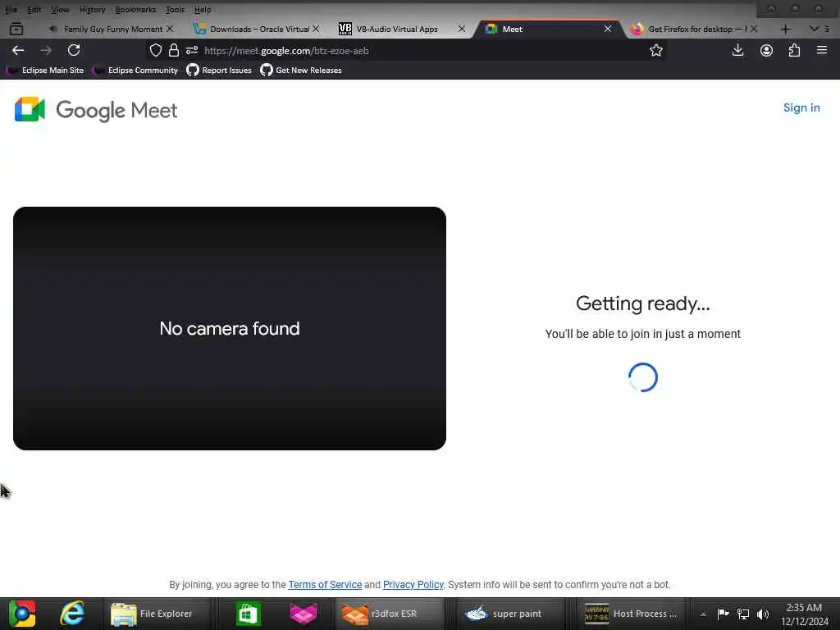The width and height of the screenshot is (840, 630).
Task: Bookmark this page with the star
Action: [656, 50]
